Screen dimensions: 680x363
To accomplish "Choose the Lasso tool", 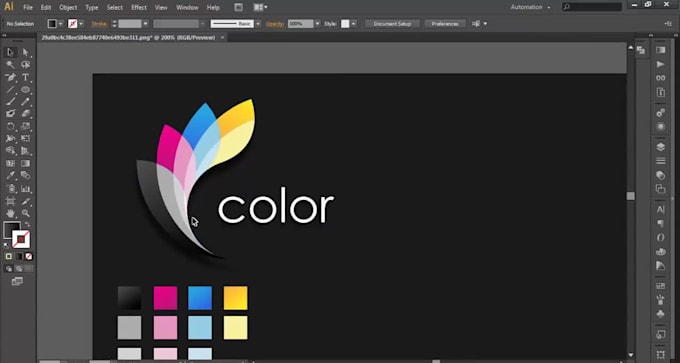I will coord(26,65).
